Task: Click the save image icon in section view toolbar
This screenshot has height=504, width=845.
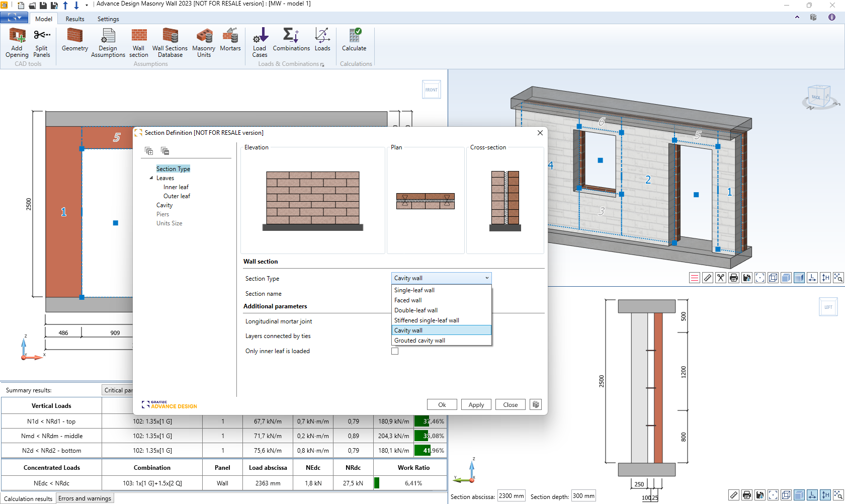Action: [760, 495]
